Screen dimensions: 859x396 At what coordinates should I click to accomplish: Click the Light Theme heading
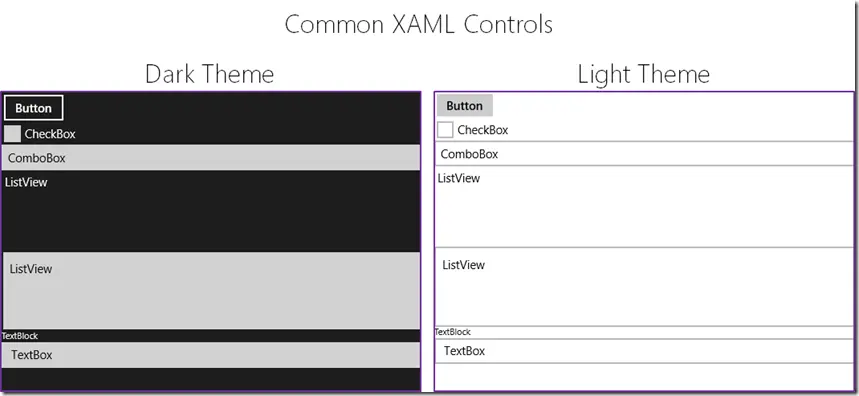644,74
